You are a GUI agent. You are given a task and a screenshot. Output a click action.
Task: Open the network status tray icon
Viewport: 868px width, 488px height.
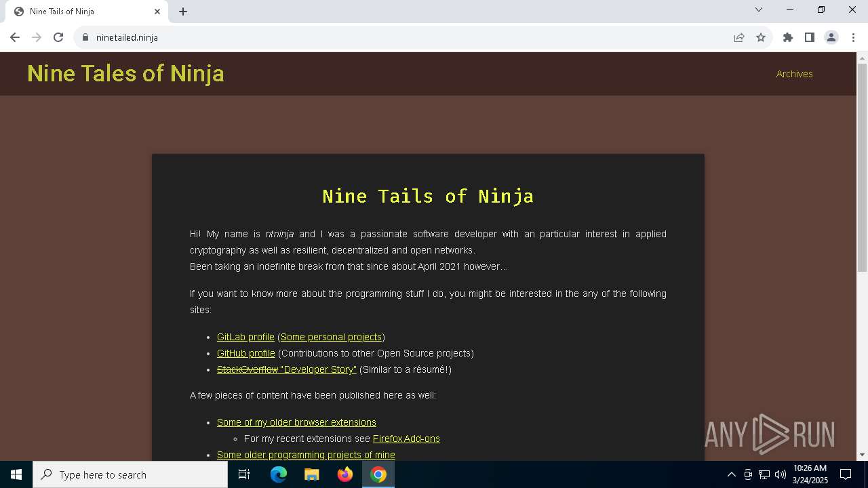point(764,474)
